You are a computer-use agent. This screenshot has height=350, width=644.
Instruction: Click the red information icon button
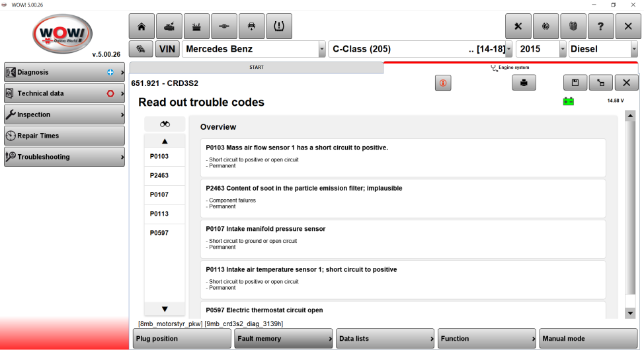pos(443,83)
